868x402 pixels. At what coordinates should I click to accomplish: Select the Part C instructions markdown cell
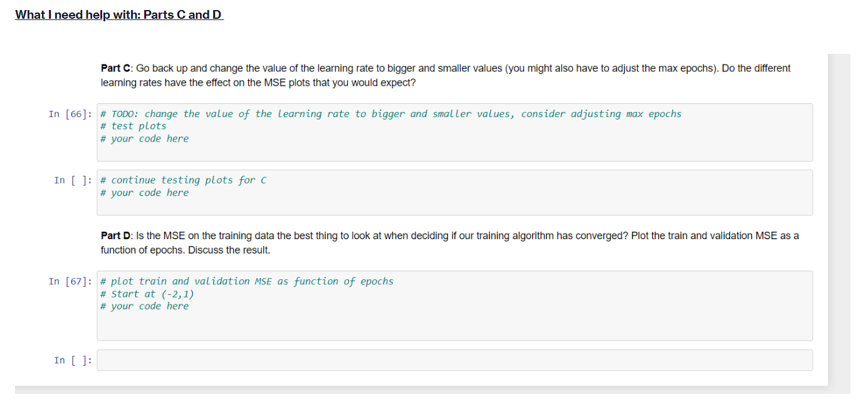pyautogui.click(x=439, y=75)
